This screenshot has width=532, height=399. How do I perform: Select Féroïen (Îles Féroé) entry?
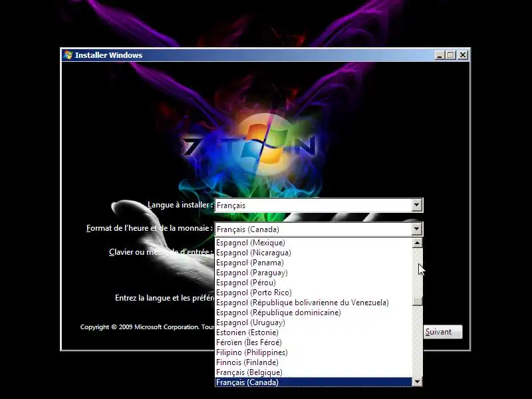point(313,342)
